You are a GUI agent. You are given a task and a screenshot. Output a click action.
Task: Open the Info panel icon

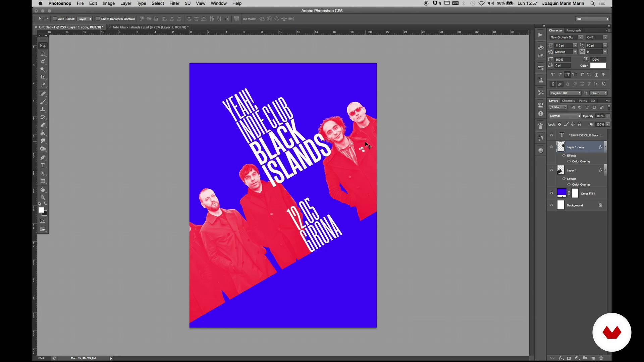click(x=541, y=114)
